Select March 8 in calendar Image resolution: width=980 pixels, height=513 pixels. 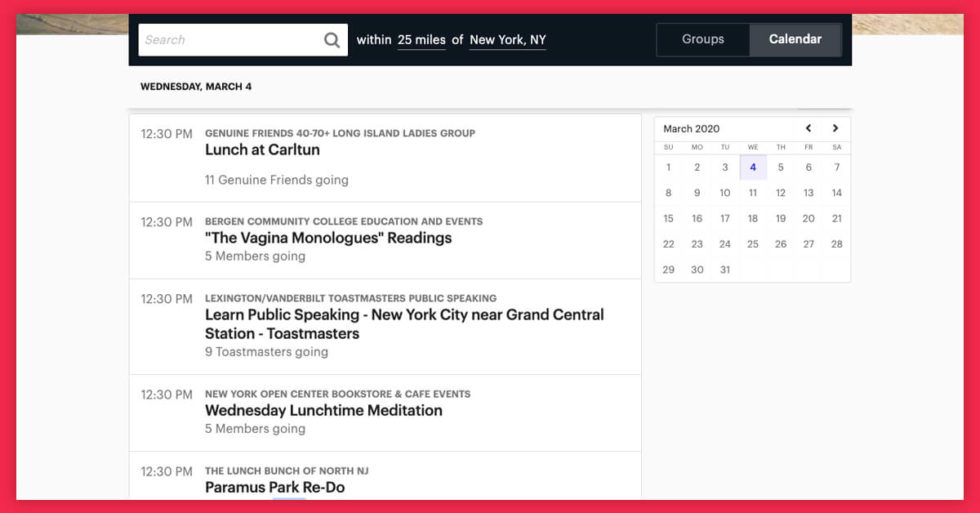click(668, 193)
